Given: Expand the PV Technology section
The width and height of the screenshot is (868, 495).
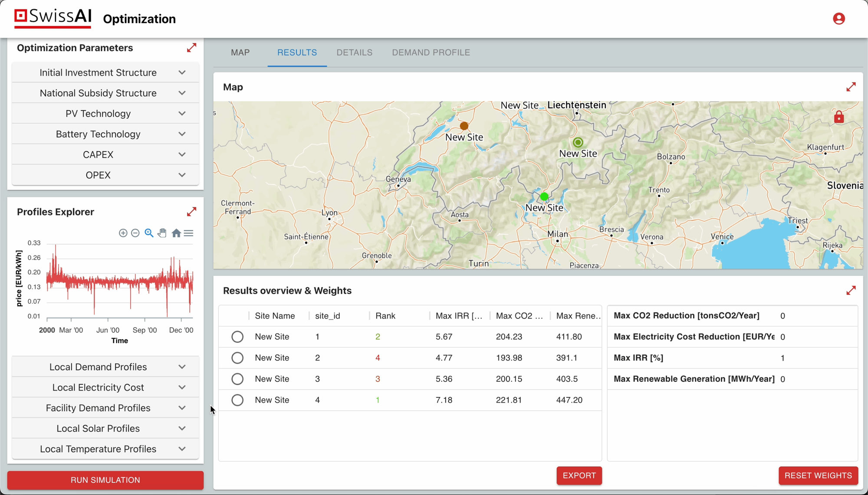Looking at the screenshot, I should 105,113.
